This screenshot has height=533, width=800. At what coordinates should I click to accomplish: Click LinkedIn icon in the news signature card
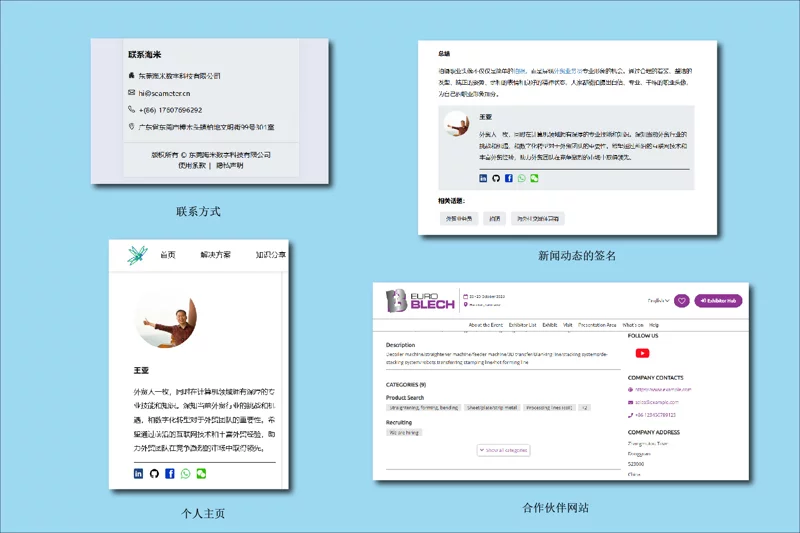pyautogui.click(x=484, y=178)
